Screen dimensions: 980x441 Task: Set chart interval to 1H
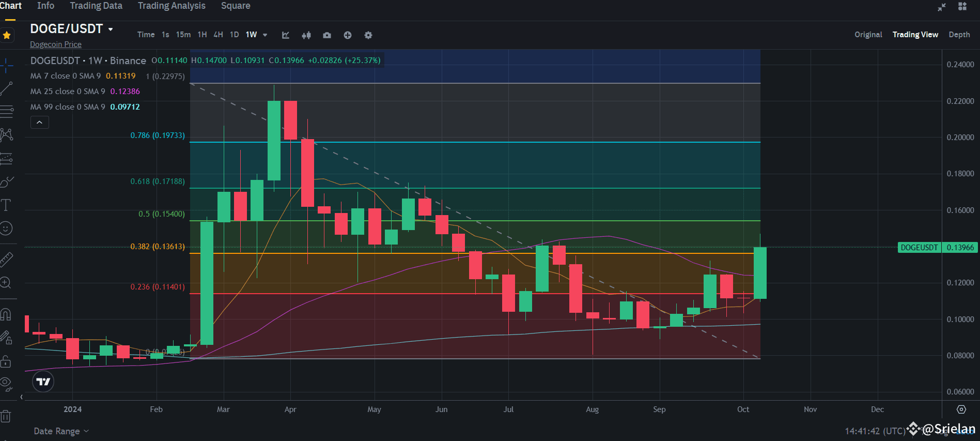(203, 35)
